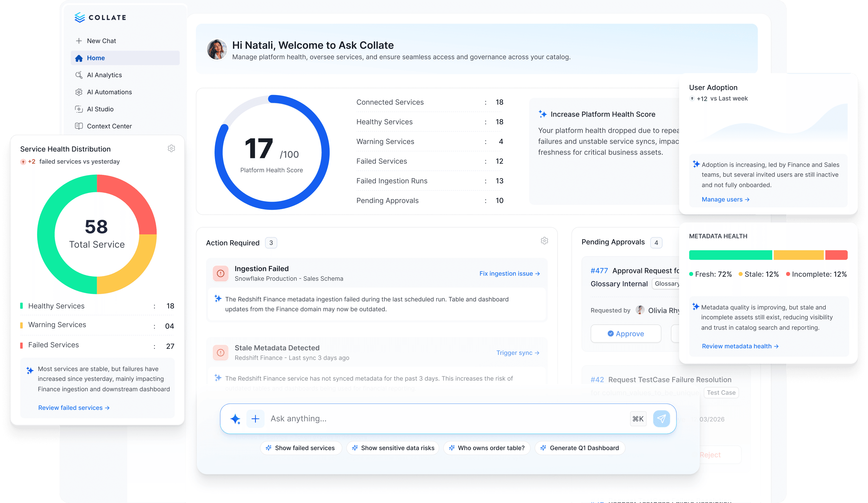Click Warning Services row in distribution card
The image size is (868, 503).
point(97,325)
